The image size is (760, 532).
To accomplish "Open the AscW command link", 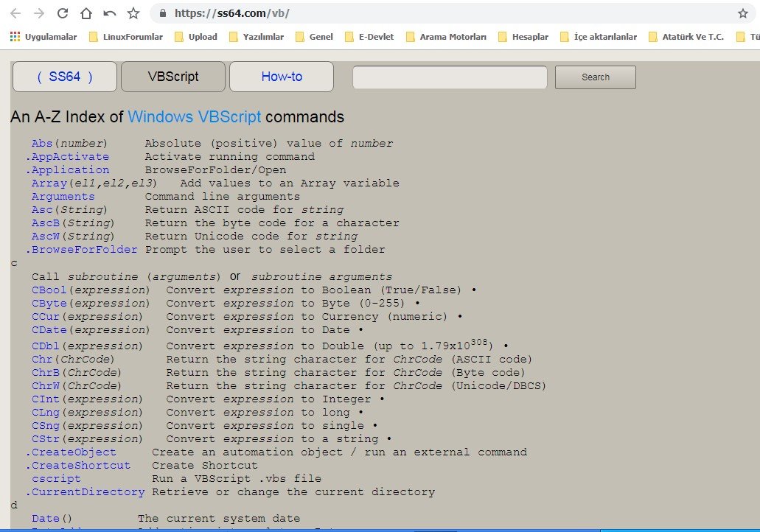I will tap(46, 237).
